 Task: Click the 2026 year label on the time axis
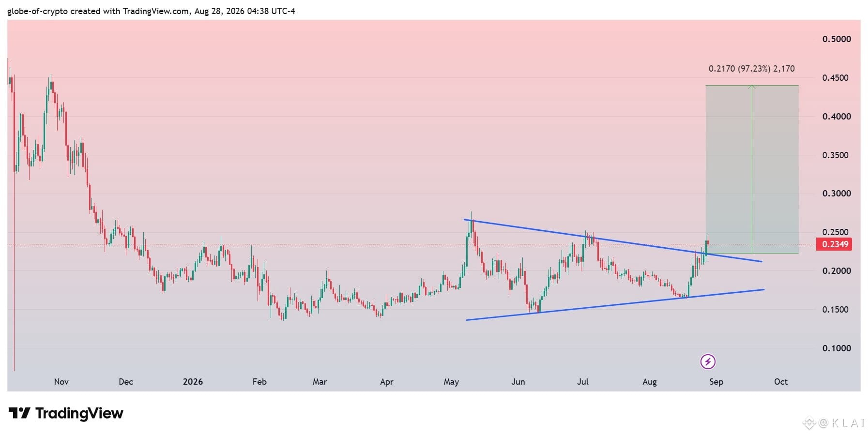pos(193,382)
